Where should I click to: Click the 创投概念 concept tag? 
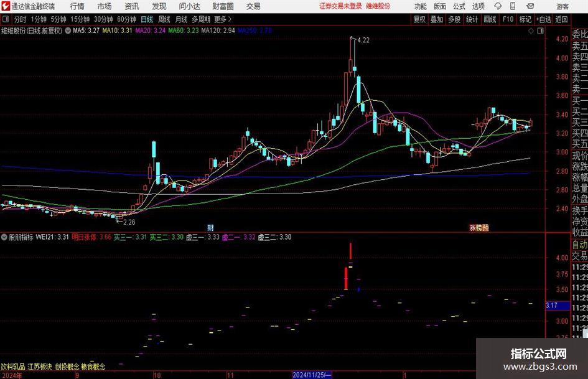point(67,367)
